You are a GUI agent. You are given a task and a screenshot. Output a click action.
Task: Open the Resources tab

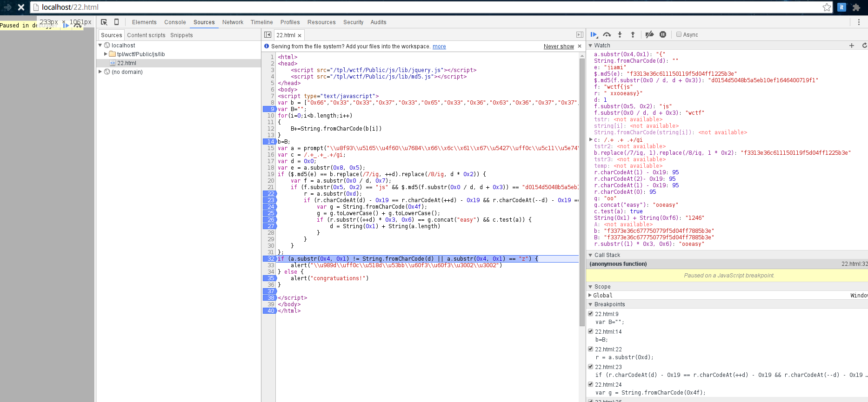[x=321, y=22]
